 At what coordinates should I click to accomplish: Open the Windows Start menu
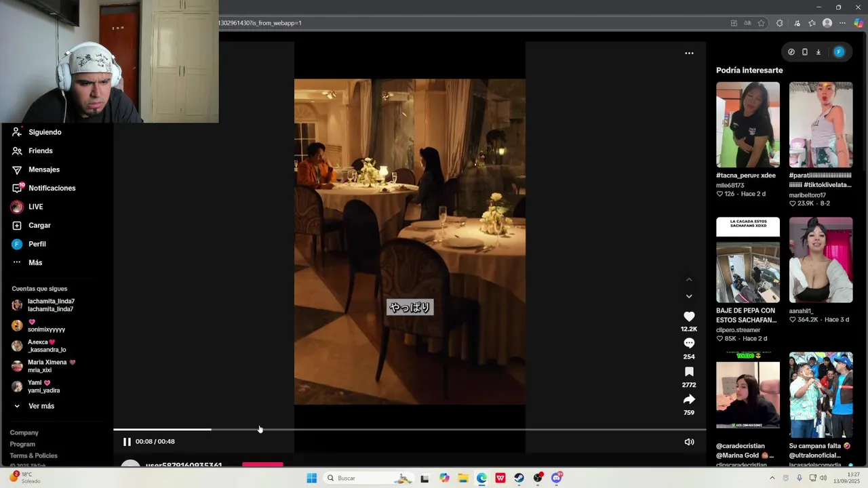[311, 478]
